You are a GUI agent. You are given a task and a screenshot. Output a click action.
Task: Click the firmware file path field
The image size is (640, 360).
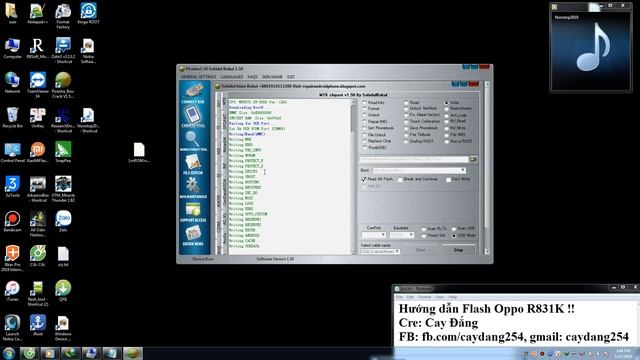click(414, 159)
